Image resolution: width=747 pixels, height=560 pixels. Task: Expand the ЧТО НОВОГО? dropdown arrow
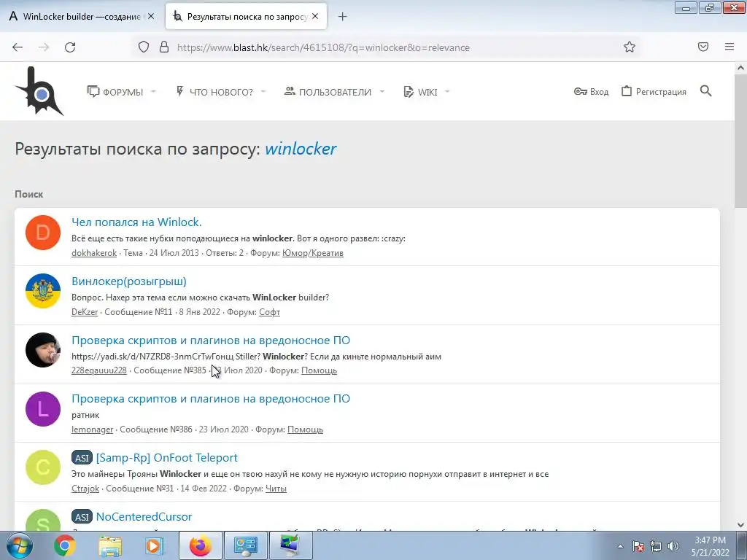click(263, 91)
